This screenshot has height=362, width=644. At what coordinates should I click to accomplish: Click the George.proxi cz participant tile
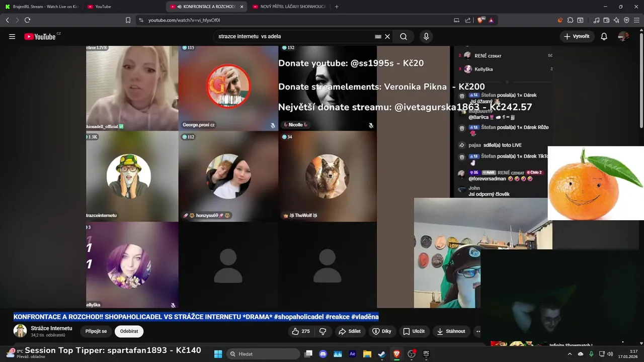coord(228,88)
